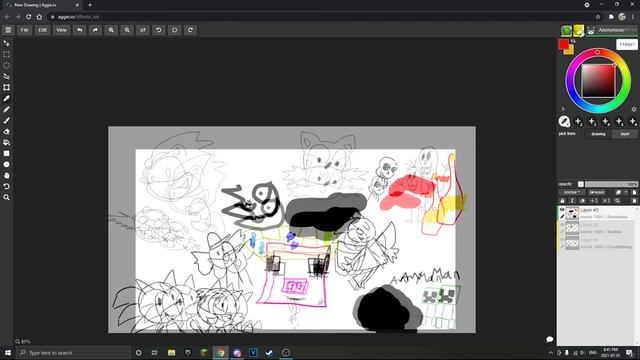640x360 pixels.
Task: Select the rectangular selection tool
Action: [x=7, y=54]
